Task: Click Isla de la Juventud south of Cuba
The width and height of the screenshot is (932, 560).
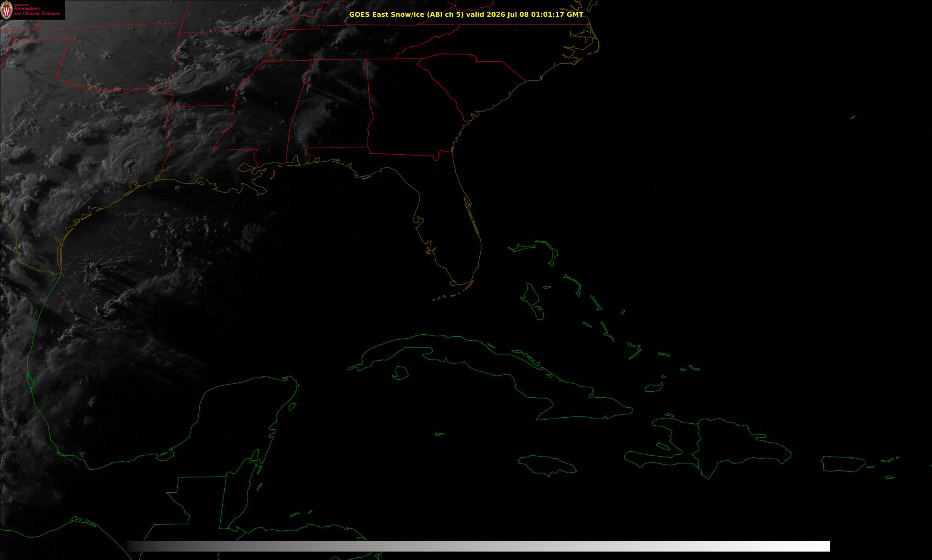Action: (x=400, y=373)
